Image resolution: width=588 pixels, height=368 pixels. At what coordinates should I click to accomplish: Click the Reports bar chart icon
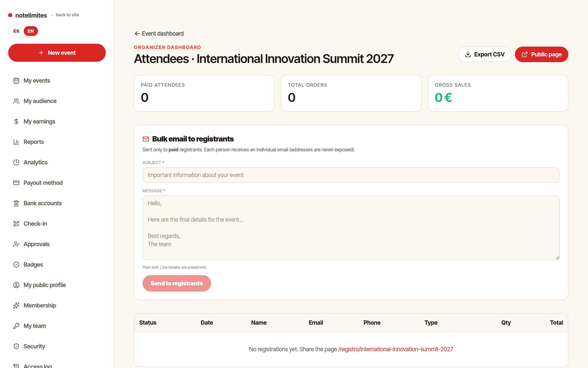[x=16, y=142]
